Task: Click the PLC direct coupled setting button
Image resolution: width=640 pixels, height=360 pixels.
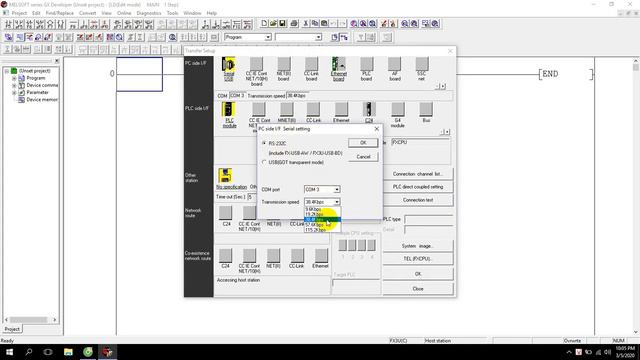Action: click(x=418, y=187)
